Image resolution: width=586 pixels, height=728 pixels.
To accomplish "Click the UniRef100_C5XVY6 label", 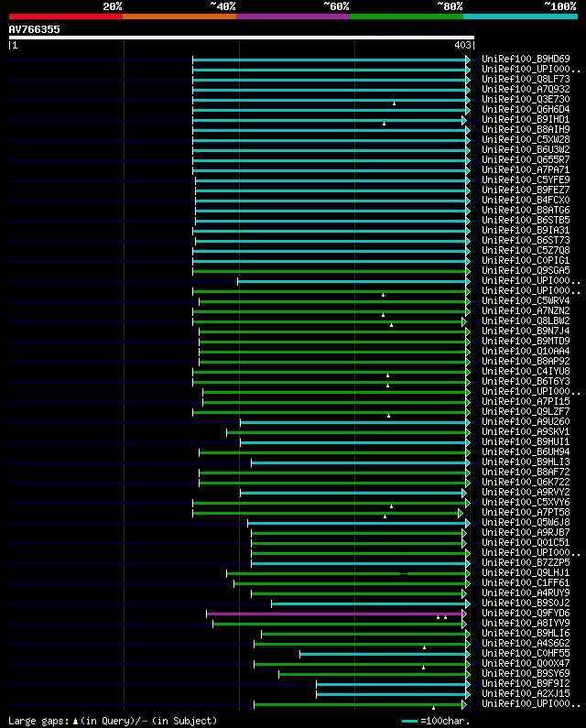I will (x=526, y=502).
